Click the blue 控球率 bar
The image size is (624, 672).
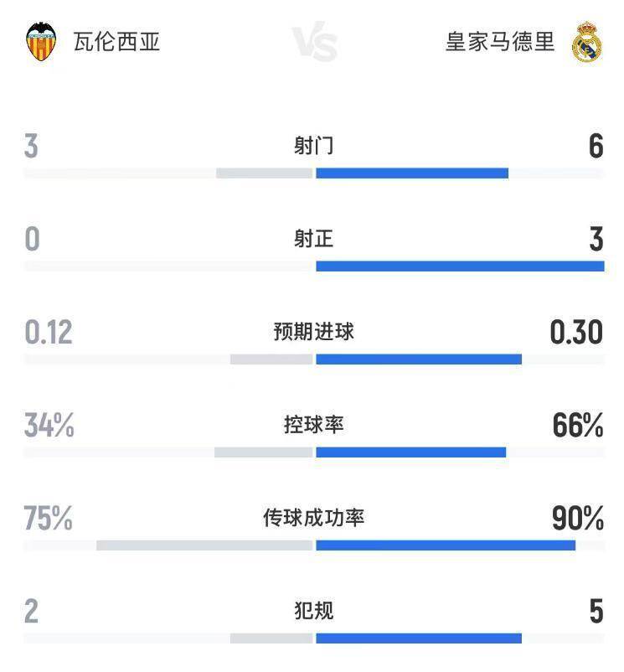(410, 452)
